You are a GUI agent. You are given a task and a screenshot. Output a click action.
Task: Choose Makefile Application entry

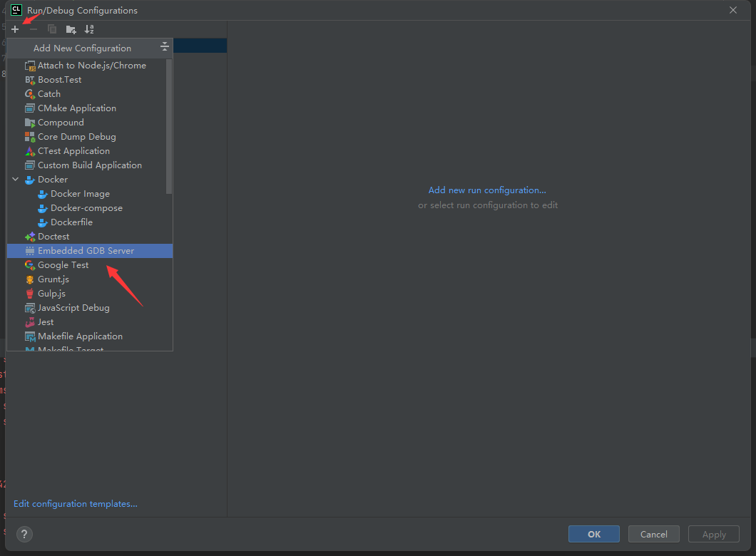pos(90,336)
